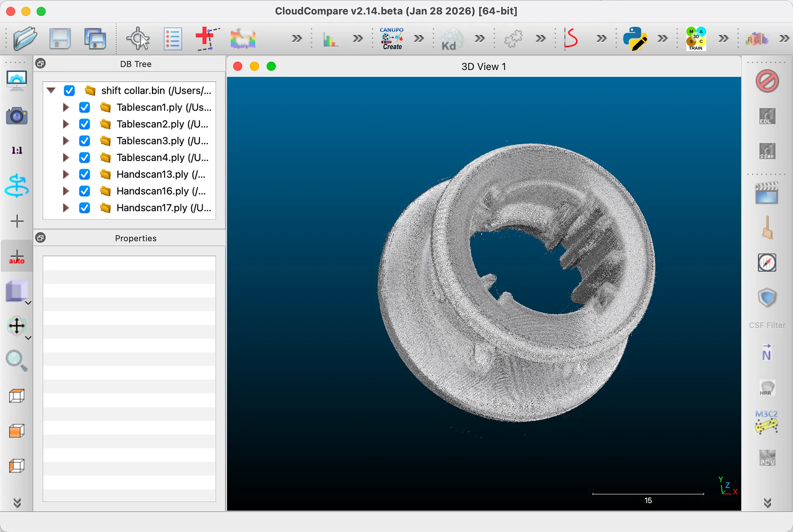Click the CSF Filter shield icon
This screenshot has height=532, width=793.
(x=767, y=298)
